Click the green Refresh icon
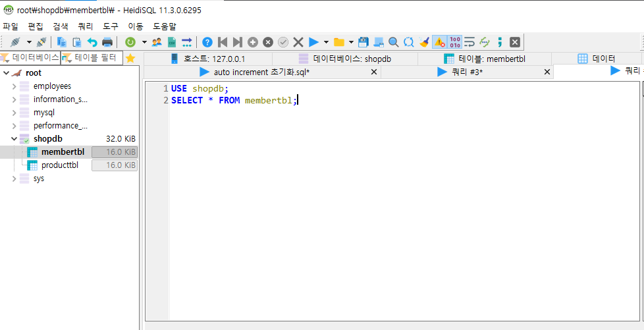644x330 pixels. [130, 42]
